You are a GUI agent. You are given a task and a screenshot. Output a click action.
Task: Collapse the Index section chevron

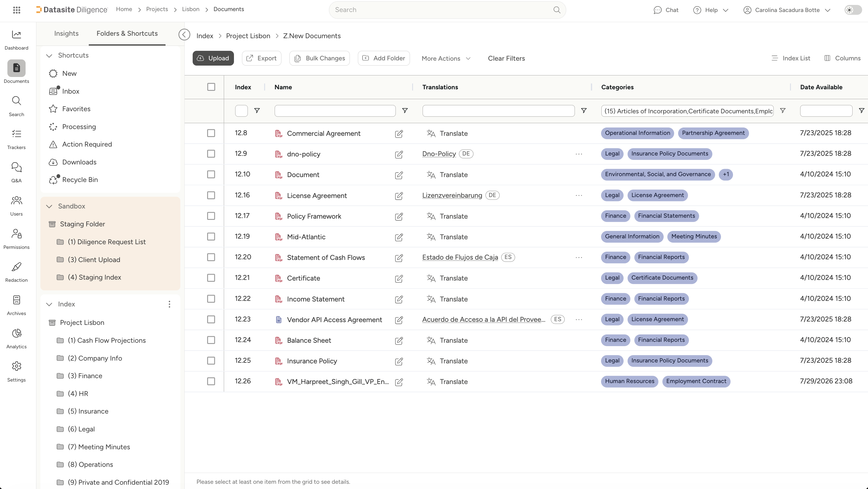point(49,304)
